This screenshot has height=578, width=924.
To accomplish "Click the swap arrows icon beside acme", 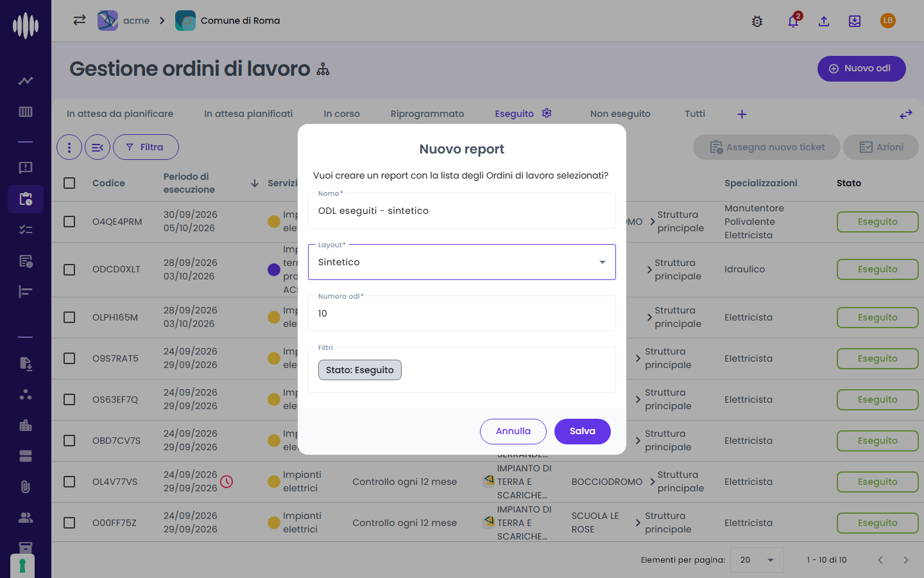I will click(x=80, y=20).
